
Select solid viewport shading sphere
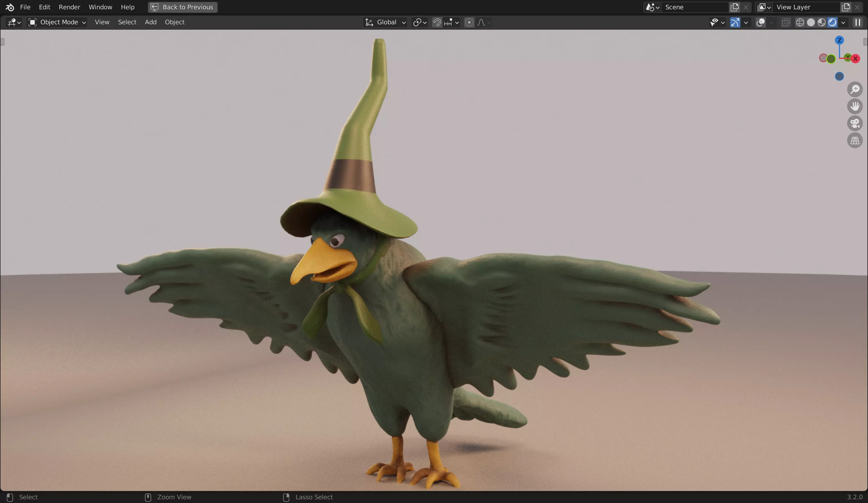(811, 22)
